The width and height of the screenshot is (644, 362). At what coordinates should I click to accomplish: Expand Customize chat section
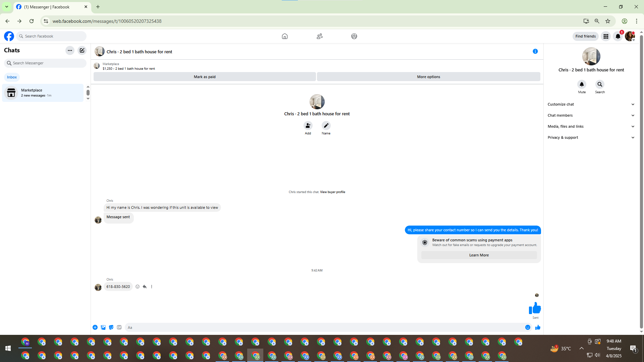coord(591,104)
